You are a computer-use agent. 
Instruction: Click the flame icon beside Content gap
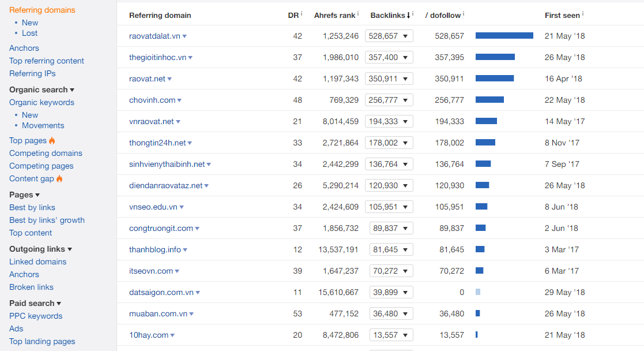click(x=59, y=178)
